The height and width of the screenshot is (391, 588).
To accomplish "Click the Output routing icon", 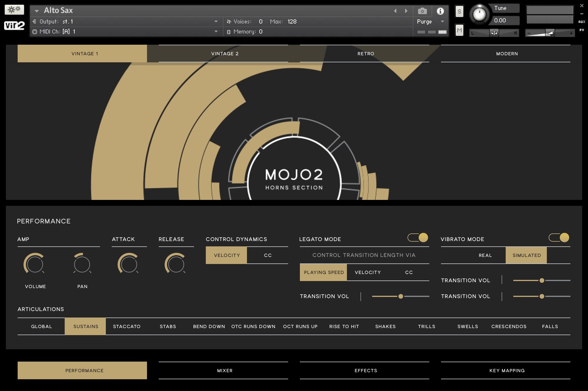I will click(x=34, y=21).
